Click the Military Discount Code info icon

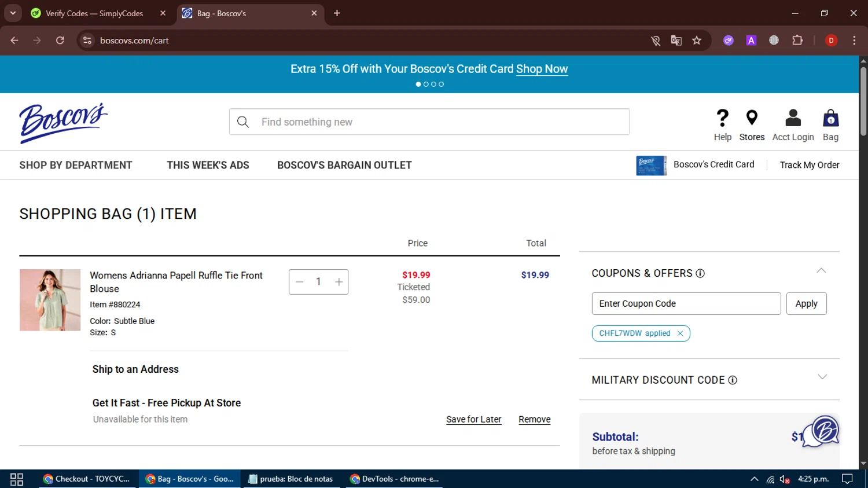733,380
